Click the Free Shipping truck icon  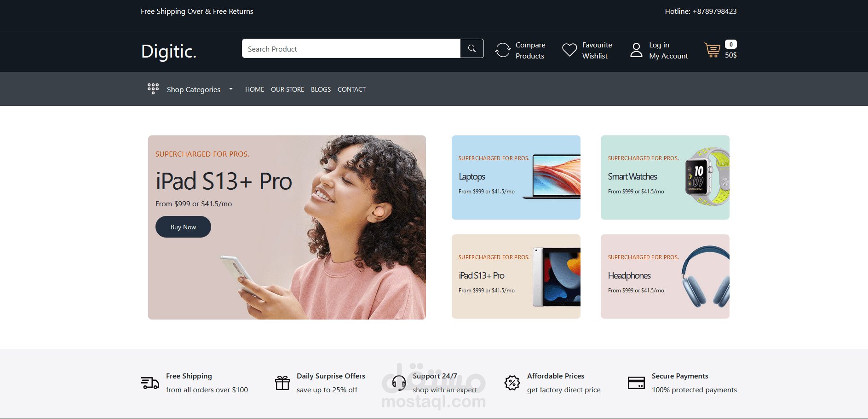pyautogui.click(x=149, y=383)
